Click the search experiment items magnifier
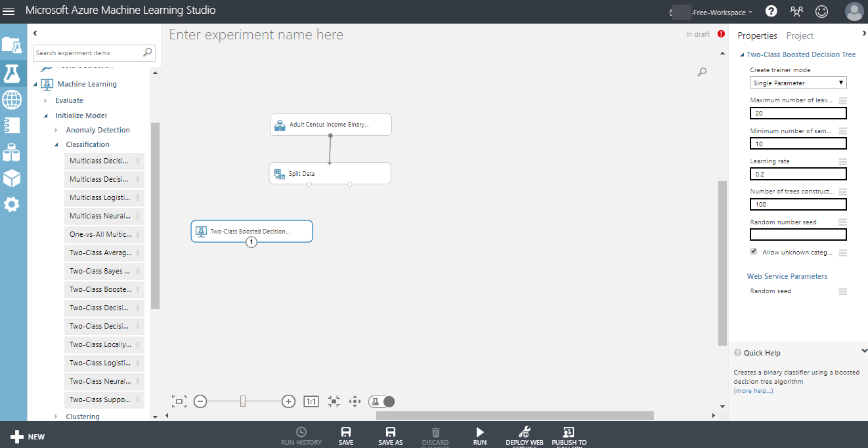Image resolution: width=868 pixels, height=448 pixels. pos(148,52)
